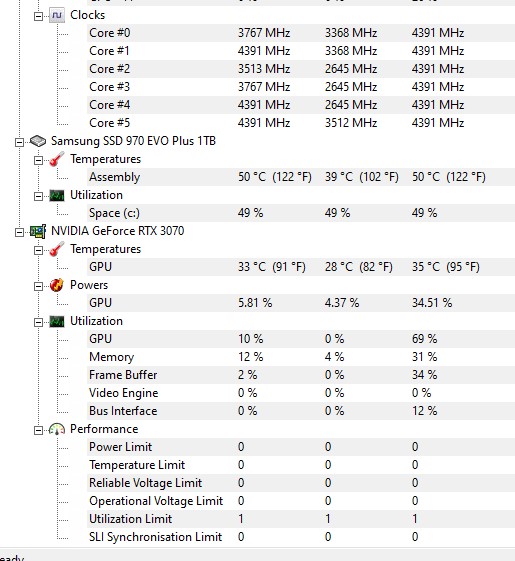Screen dimensions: 515x561
Task: Click the NVIDIA graphics card icon
Action: (x=38, y=231)
